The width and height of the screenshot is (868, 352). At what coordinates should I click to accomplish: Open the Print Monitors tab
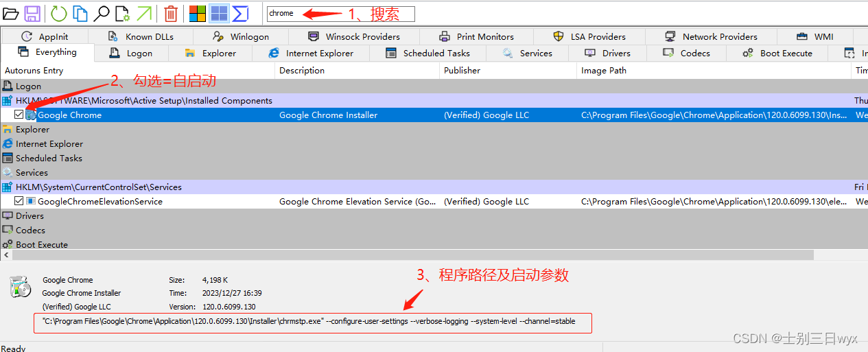(x=476, y=36)
